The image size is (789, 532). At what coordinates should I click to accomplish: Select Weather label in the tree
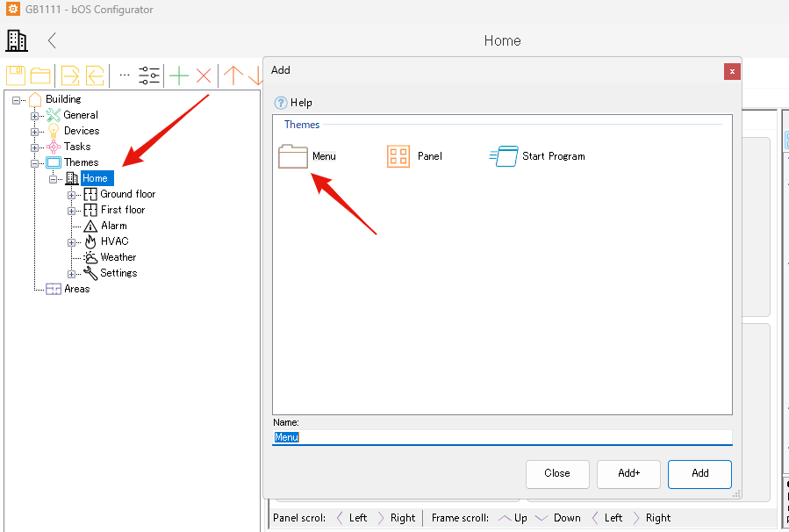[118, 257]
